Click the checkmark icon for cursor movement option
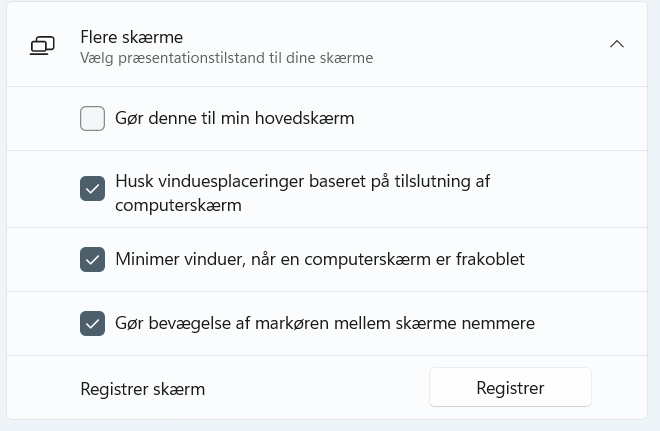This screenshot has height=431, width=660. click(93, 323)
